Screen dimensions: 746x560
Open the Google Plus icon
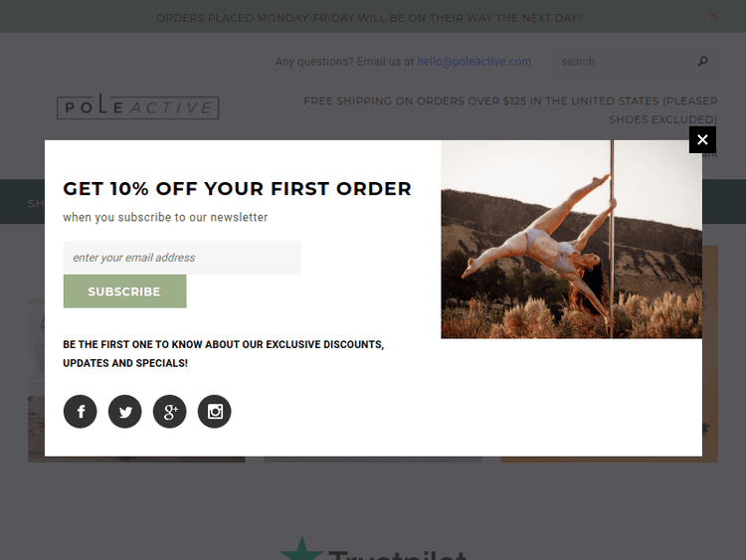click(170, 412)
